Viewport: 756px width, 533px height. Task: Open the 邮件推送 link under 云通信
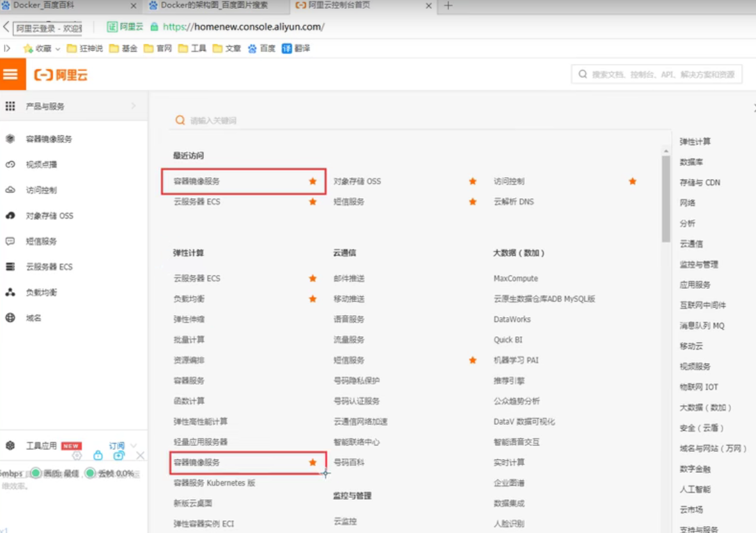click(x=348, y=278)
